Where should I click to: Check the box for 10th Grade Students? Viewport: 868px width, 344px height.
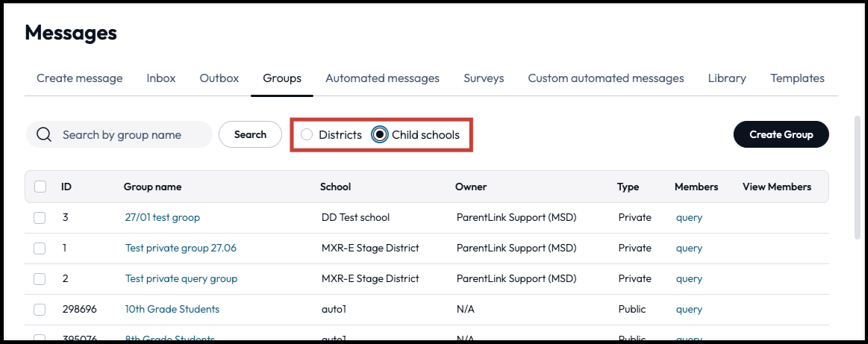[40, 309]
